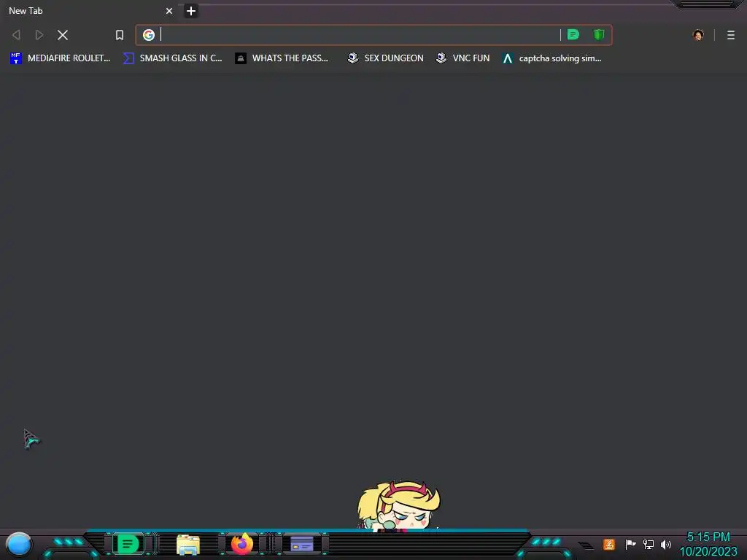Click the Start orb on the taskbar
The image size is (747, 560).
19,544
